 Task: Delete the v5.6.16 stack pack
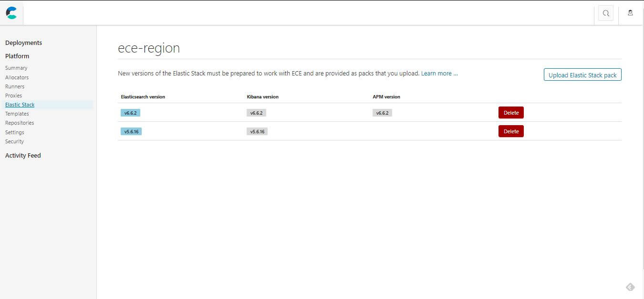tap(511, 131)
